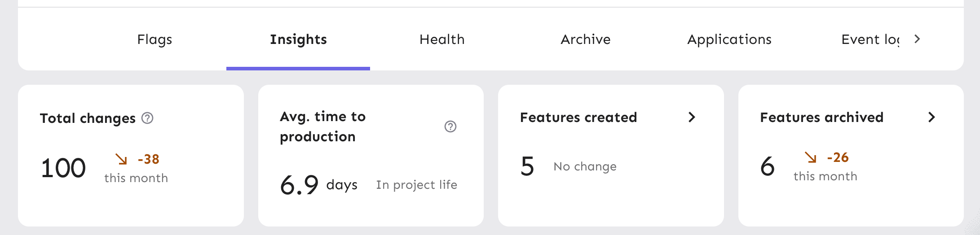The height and width of the screenshot is (235, 980).
Task: Click the downward trend arrow beside -26
Action: [811, 157]
